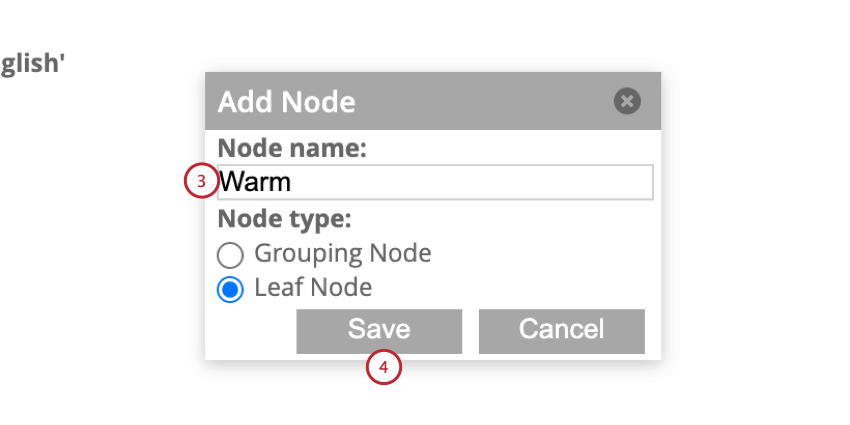Click blank dialog area left of Save
The width and height of the screenshot is (850, 425).
tap(250, 332)
